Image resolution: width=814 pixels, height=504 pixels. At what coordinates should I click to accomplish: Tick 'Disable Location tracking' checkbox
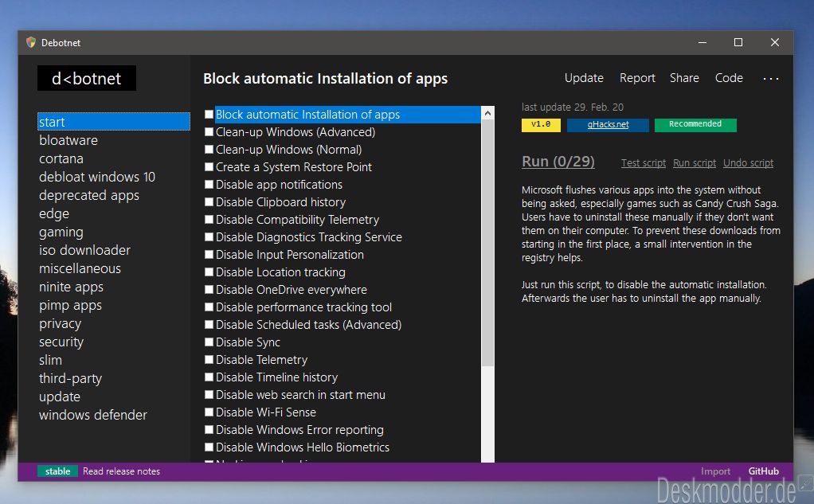pos(209,272)
